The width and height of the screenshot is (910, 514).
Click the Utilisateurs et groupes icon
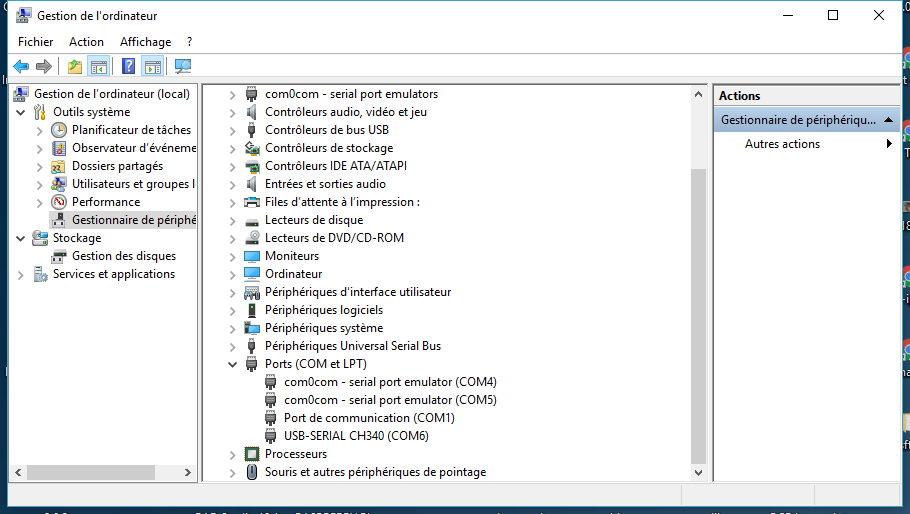(59, 184)
